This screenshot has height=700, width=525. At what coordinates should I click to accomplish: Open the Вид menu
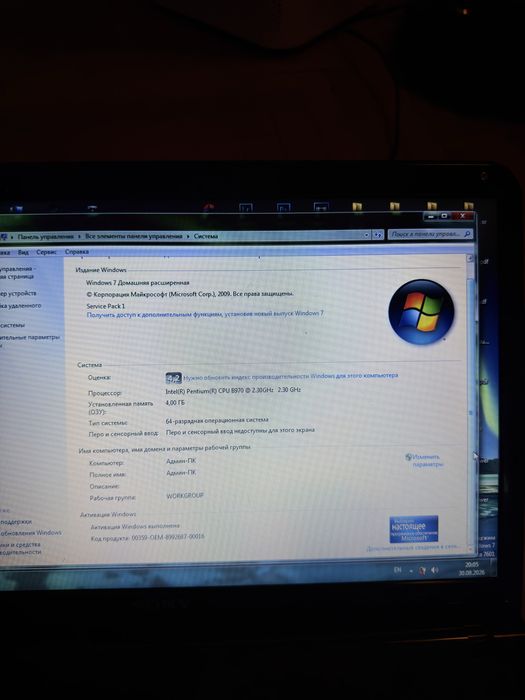pyautogui.click(x=23, y=252)
